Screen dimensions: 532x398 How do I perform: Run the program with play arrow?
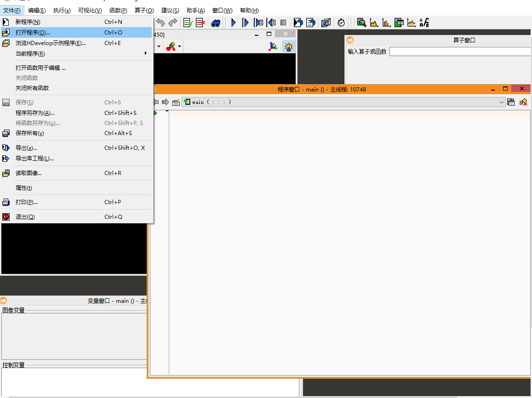tap(234, 23)
